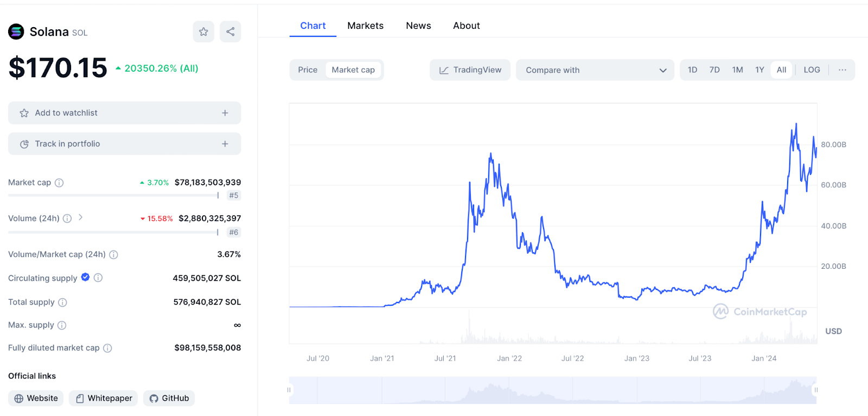Select the Price chart toggle
The height and width of the screenshot is (416, 868).
pos(308,70)
